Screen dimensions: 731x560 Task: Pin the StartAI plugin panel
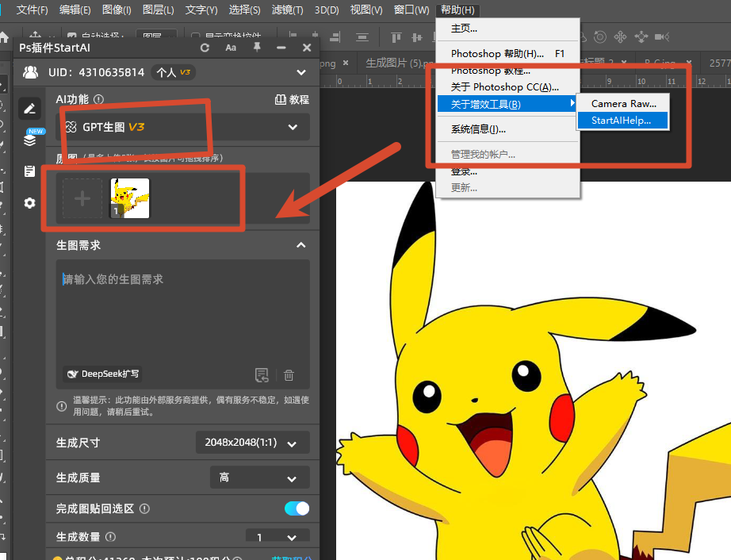tap(257, 47)
